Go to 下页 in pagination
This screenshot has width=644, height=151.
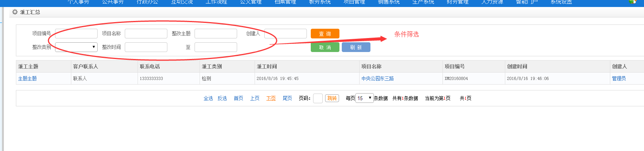271,99
